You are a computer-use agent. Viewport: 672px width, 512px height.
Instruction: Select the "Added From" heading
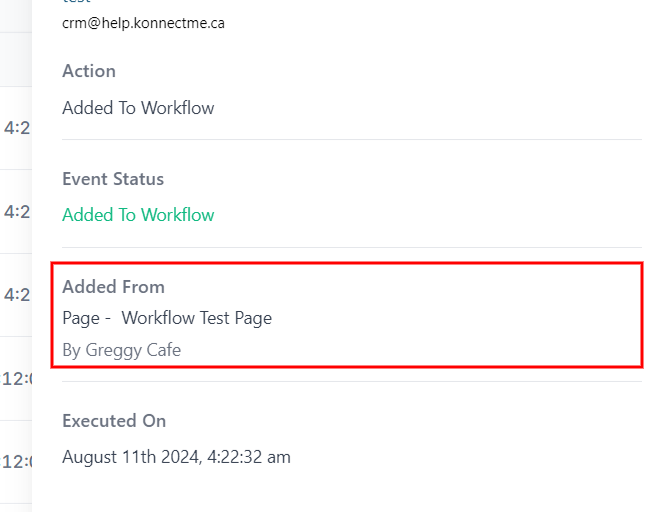tap(113, 287)
